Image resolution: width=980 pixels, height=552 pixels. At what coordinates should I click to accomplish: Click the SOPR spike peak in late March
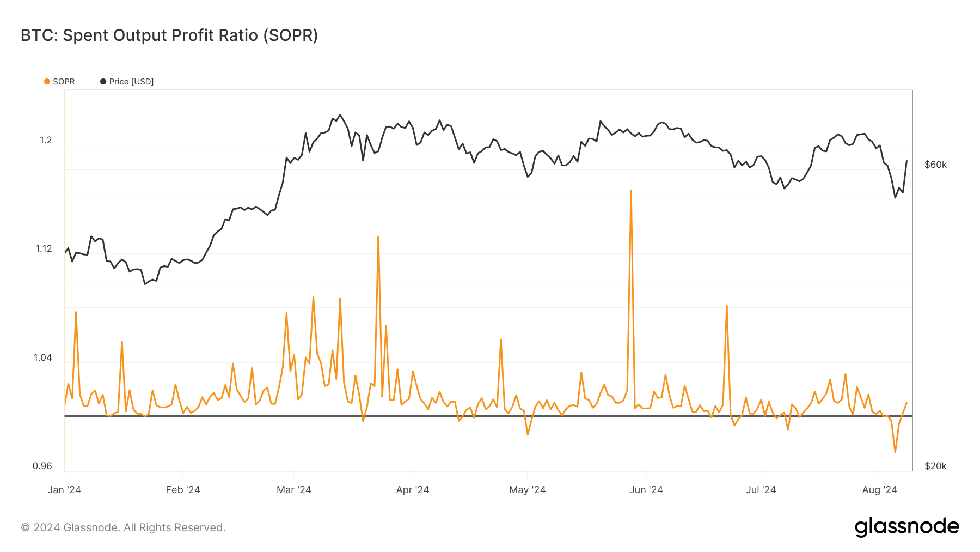(378, 237)
